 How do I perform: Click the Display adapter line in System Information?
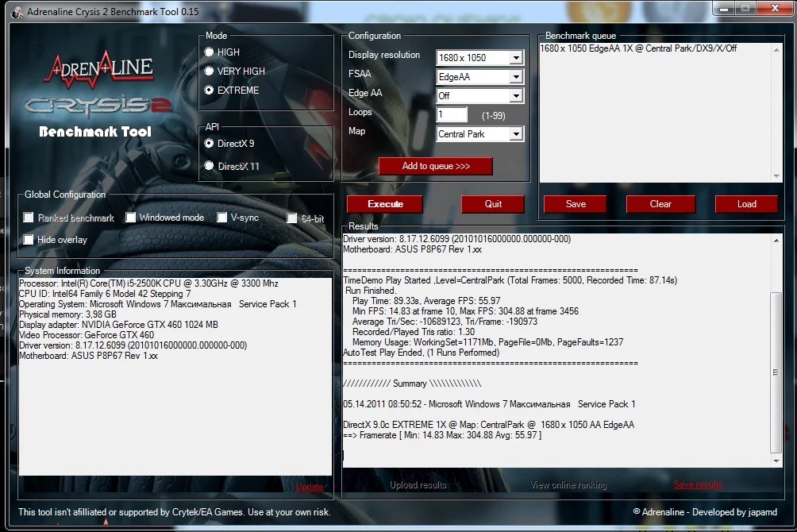point(118,325)
